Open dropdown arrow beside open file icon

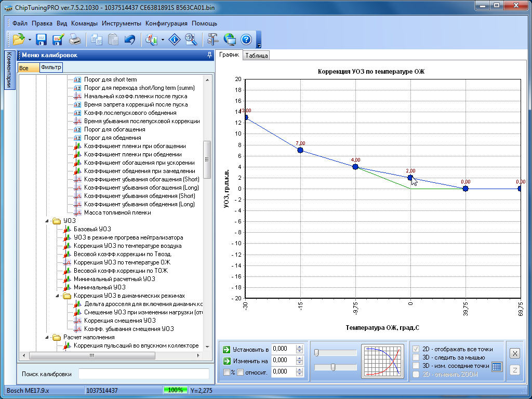coord(30,39)
